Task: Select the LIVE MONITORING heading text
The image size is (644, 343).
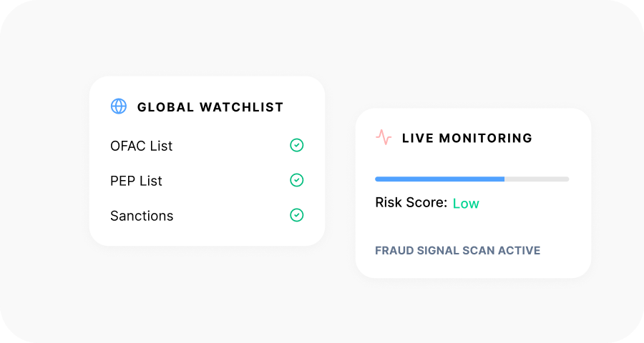Action: 467,138
